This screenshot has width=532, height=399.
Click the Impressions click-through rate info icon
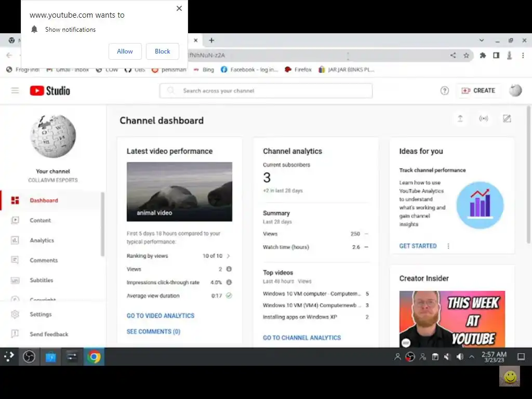pos(229,282)
